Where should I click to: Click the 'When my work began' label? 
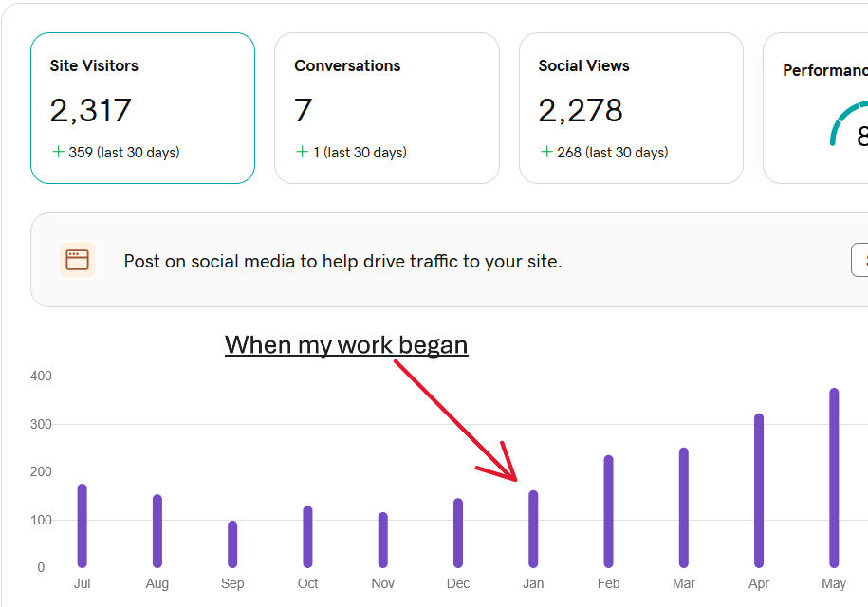346,344
